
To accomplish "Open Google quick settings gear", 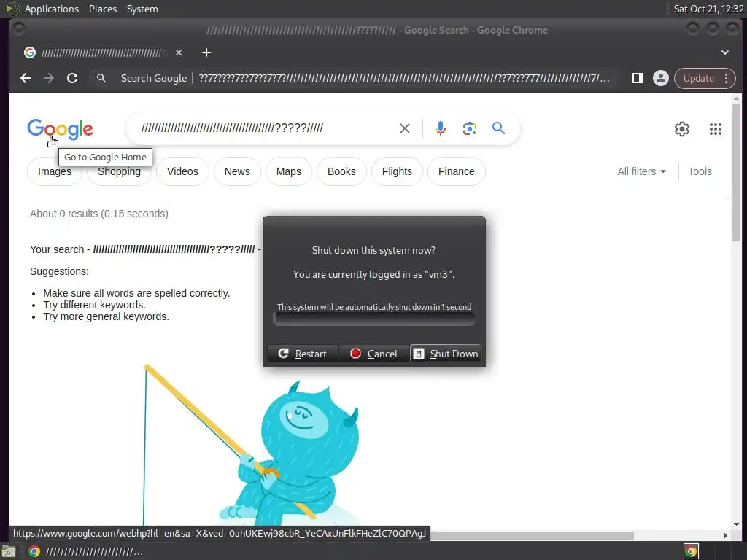I will coord(682,128).
